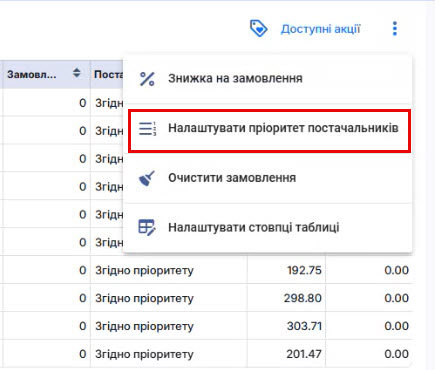Click the price cell 298.80

pyautogui.click(x=286, y=298)
